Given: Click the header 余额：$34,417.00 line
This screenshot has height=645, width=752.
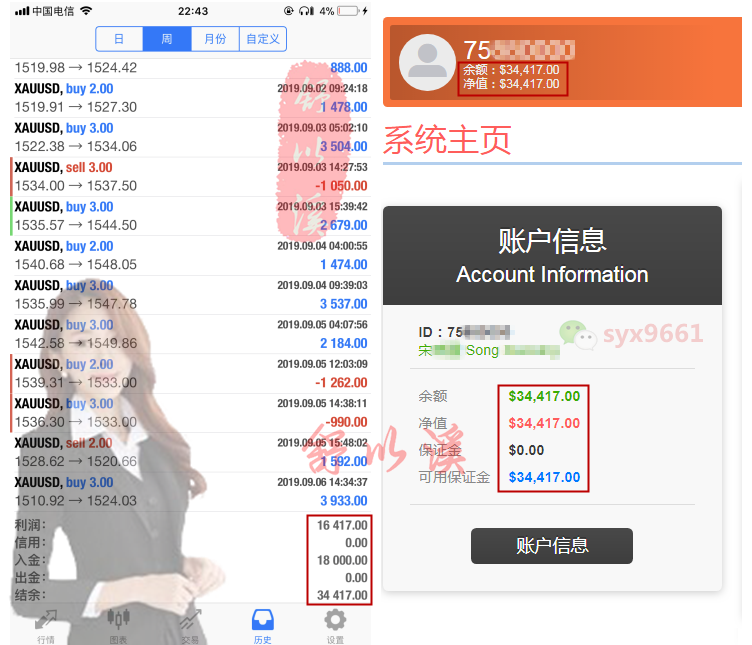Looking at the screenshot, I should pos(511,70).
